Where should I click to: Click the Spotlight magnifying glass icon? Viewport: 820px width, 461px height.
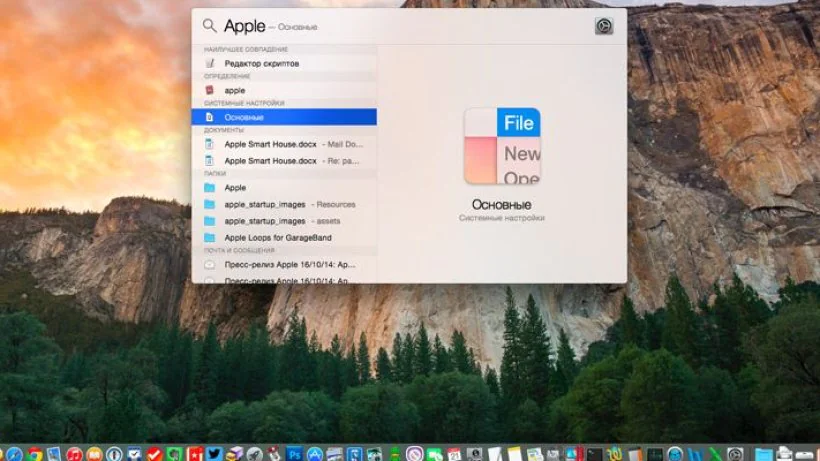[x=210, y=26]
